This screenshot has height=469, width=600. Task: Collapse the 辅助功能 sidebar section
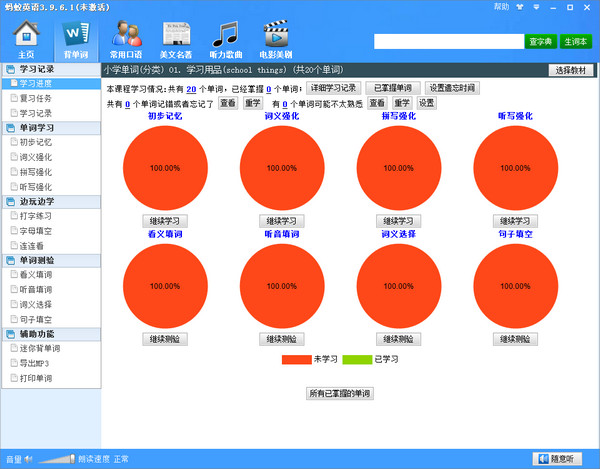(52, 334)
